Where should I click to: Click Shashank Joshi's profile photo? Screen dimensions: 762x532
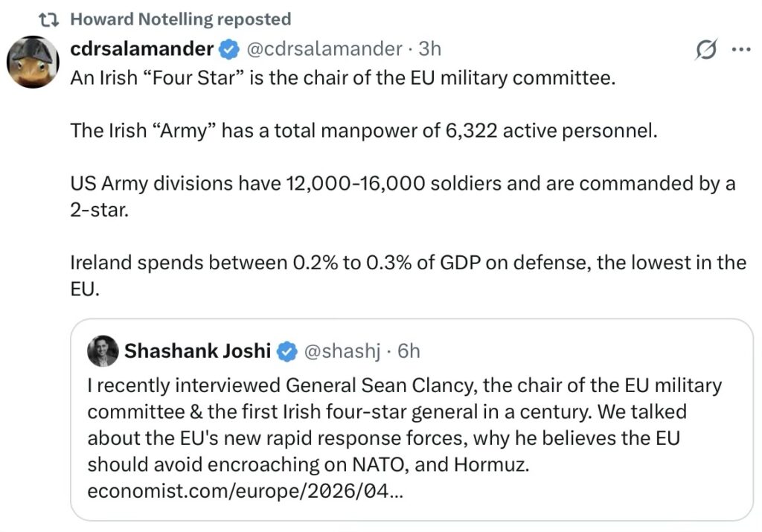coord(103,351)
